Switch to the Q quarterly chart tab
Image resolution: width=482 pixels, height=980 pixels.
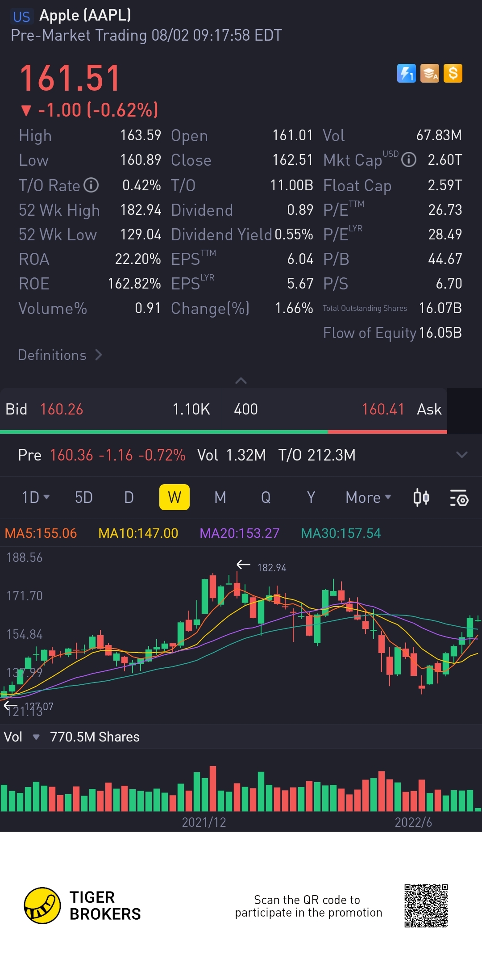pyautogui.click(x=266, y=497)
